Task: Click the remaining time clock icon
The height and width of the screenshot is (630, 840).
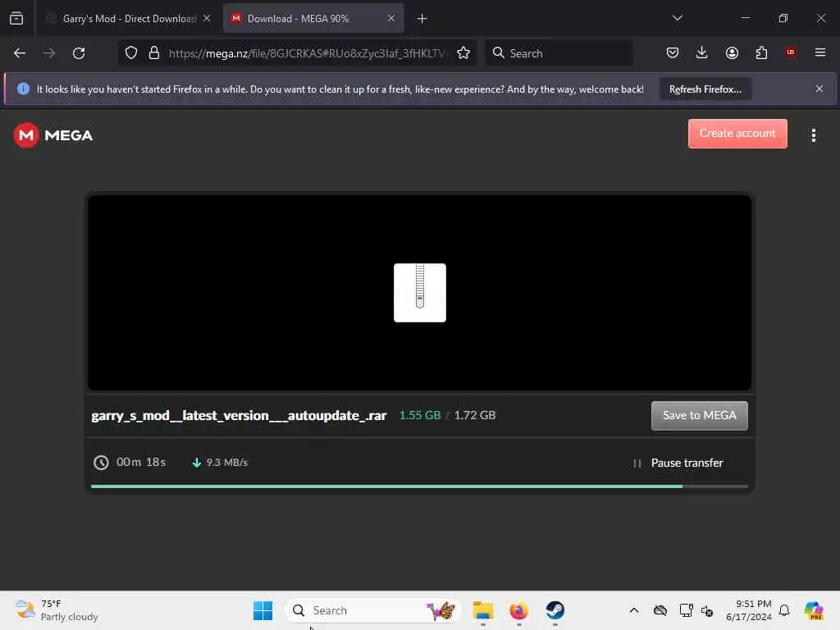Action: (x=101, y=463)
